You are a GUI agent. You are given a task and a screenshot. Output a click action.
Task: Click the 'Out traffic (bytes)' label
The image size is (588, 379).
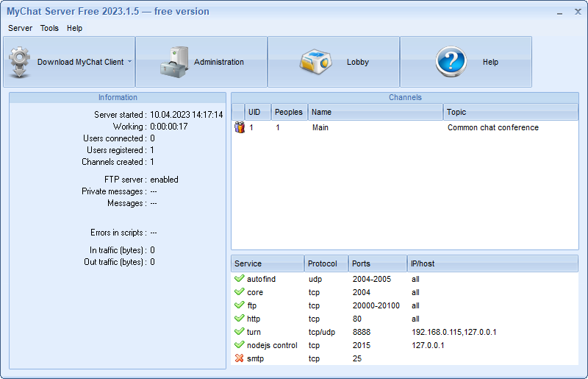tap(115, 262)
